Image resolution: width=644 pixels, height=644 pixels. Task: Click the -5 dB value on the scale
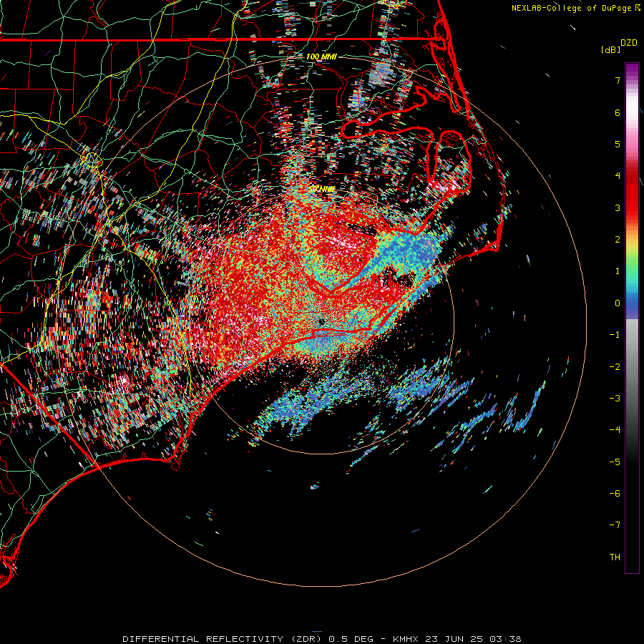tap(615, 462)
